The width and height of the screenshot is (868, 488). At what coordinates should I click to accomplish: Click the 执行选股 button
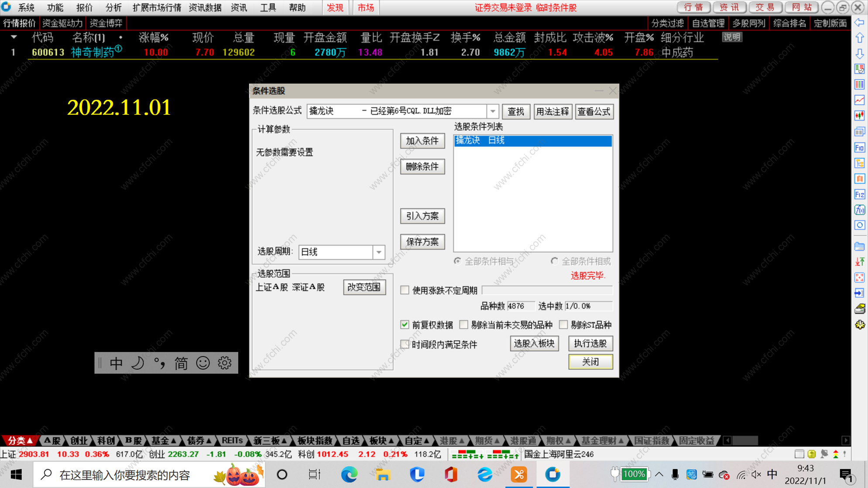(590, 343)
